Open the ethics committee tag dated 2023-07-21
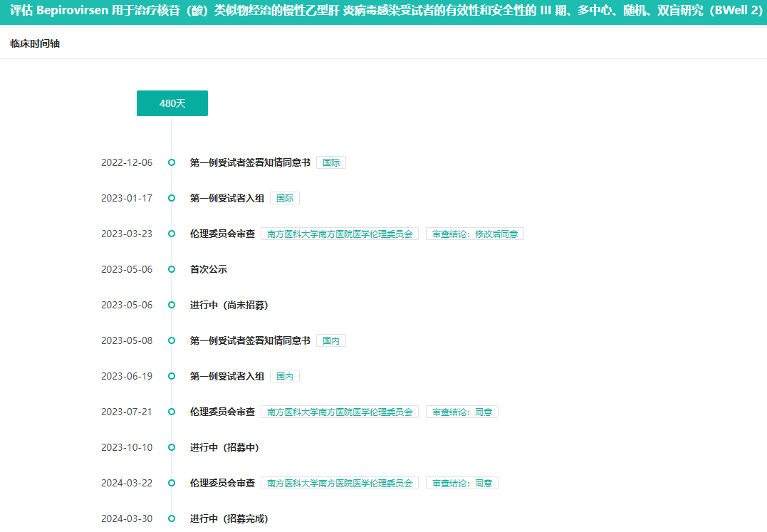The width and height of the screenshot is (767, 532). (340, 412)
